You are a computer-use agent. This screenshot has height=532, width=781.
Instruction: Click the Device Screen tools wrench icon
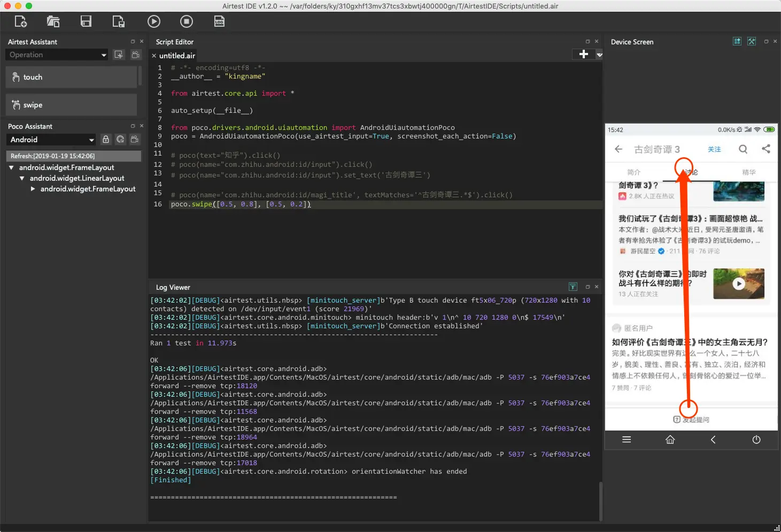(752, 41)
